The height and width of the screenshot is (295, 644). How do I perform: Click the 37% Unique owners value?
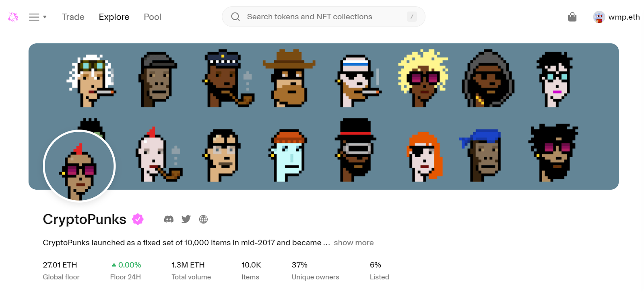[299, 265]
